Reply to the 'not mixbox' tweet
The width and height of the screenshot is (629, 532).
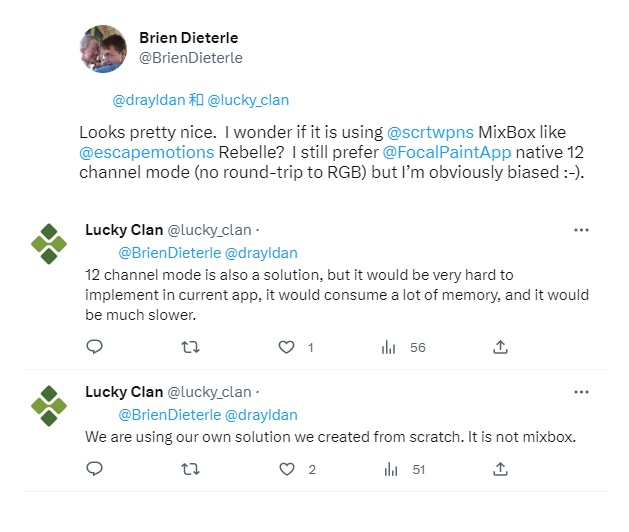95,469
